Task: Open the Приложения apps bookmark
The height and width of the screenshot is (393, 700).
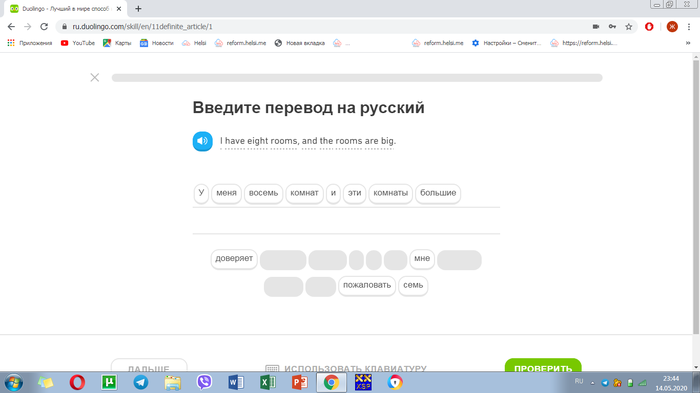Action: click(30, 43)
